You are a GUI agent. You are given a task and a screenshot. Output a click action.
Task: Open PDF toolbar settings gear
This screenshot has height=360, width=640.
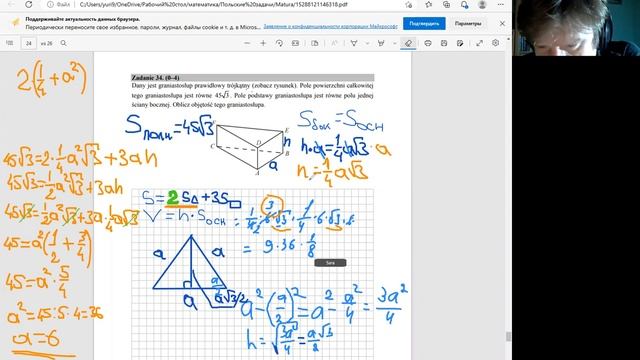[x=496, y=43]
